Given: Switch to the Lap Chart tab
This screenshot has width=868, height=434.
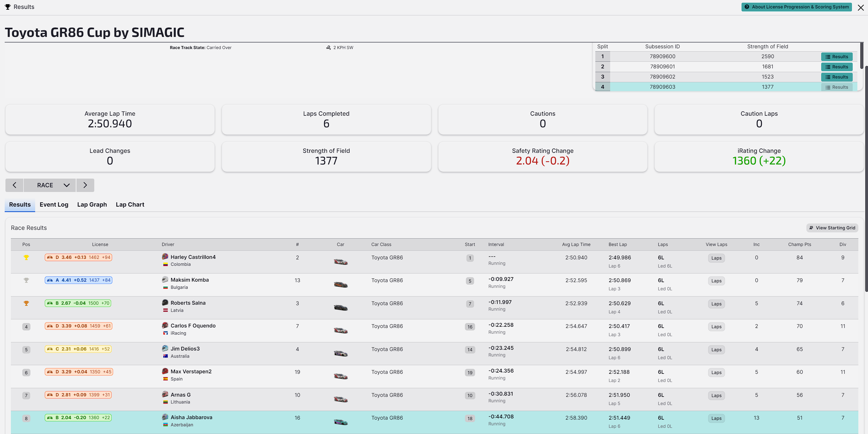Looking at the screenshot, I should pos(130,205).
